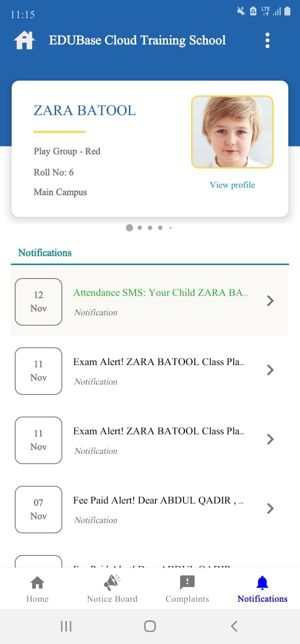Open the three-dot overflow menu
The width and height of the screenshot is (300, 644).
(267, 41)
